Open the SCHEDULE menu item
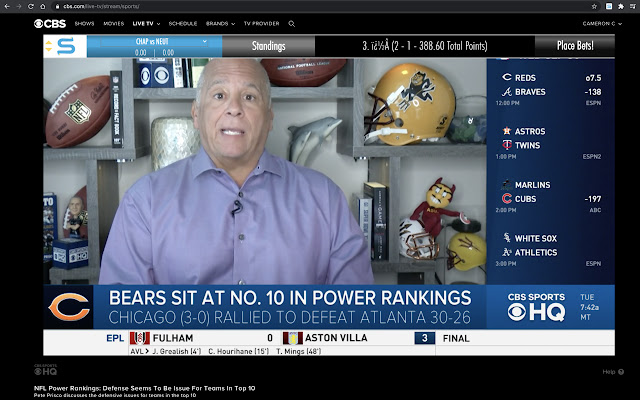 [183, 24]
